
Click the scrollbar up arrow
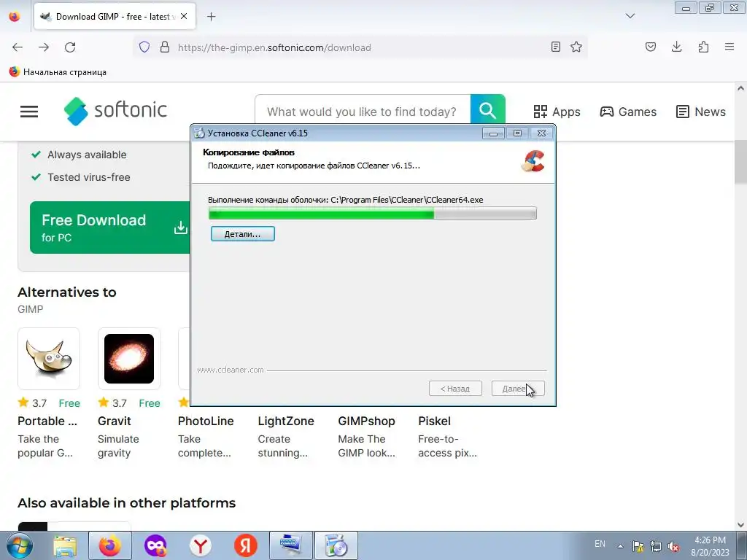[x=740, y=88]
